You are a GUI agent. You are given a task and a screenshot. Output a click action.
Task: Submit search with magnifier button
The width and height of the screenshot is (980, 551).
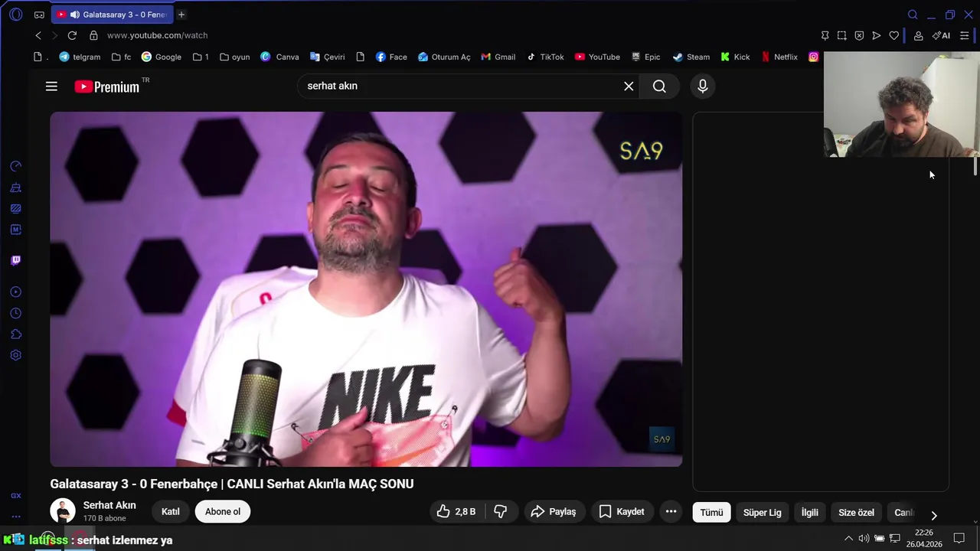point(659,86)
